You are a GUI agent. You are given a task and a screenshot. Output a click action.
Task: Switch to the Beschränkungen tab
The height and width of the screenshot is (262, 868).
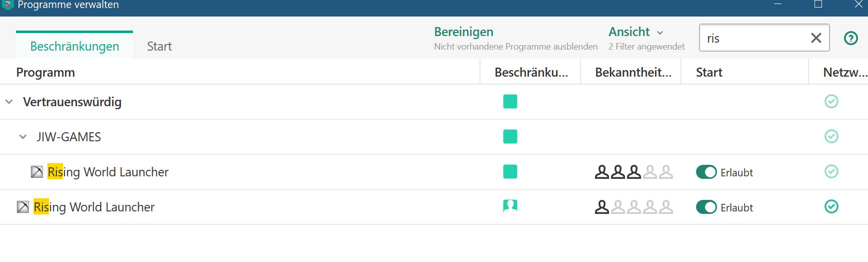(74, 46)
